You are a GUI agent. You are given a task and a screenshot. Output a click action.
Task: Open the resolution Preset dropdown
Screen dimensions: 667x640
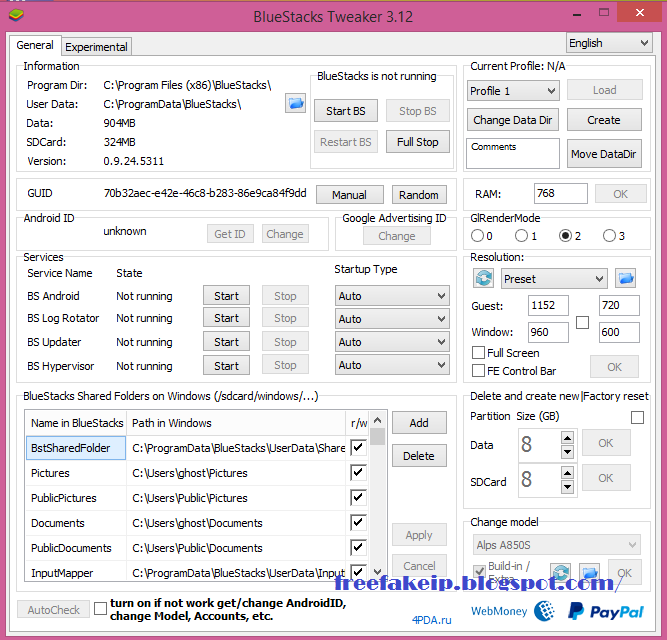[x=554, y=279]
